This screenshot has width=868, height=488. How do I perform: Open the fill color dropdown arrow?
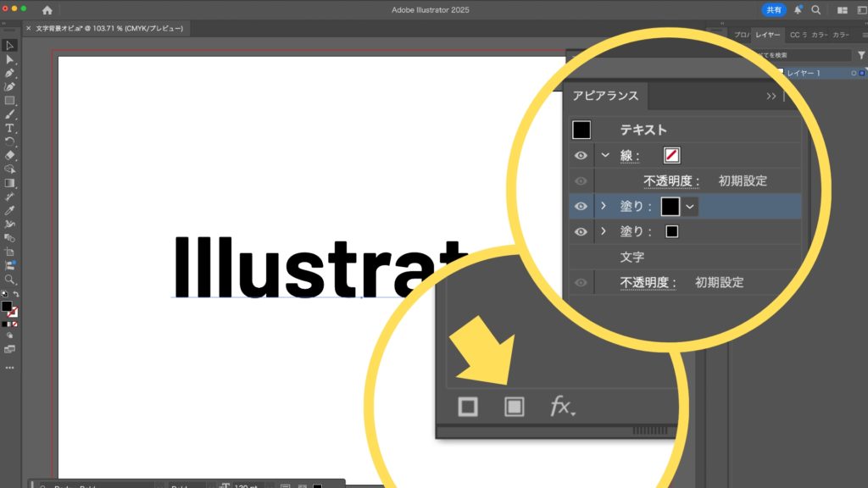690,206
